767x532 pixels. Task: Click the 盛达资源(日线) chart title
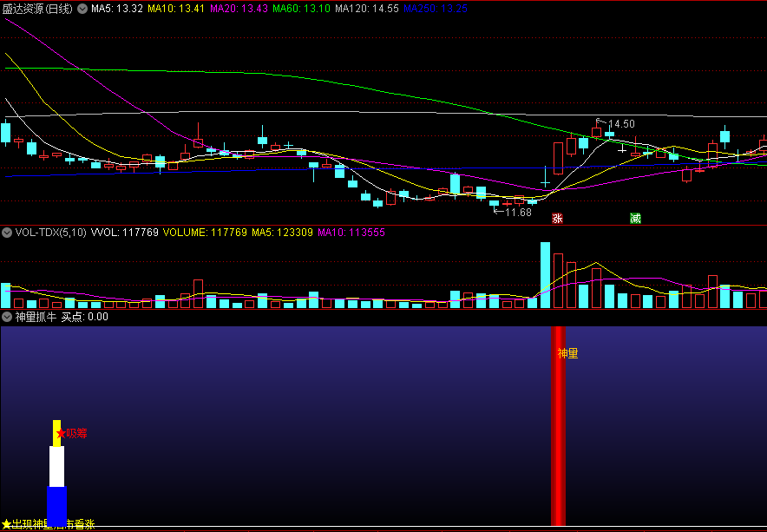coord(37,9)
